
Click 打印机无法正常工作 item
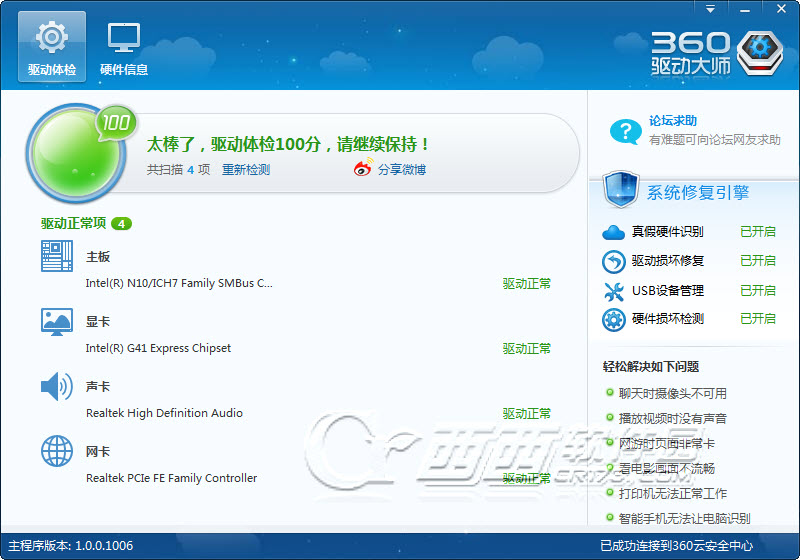point(672,493)
